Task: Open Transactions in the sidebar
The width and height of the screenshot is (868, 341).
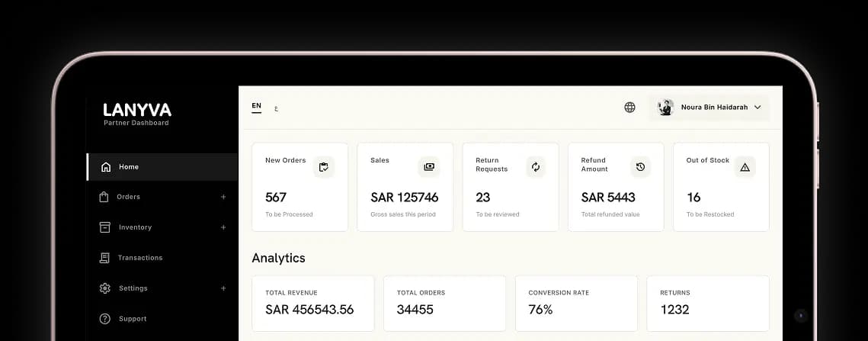Action: coord(162,258)
